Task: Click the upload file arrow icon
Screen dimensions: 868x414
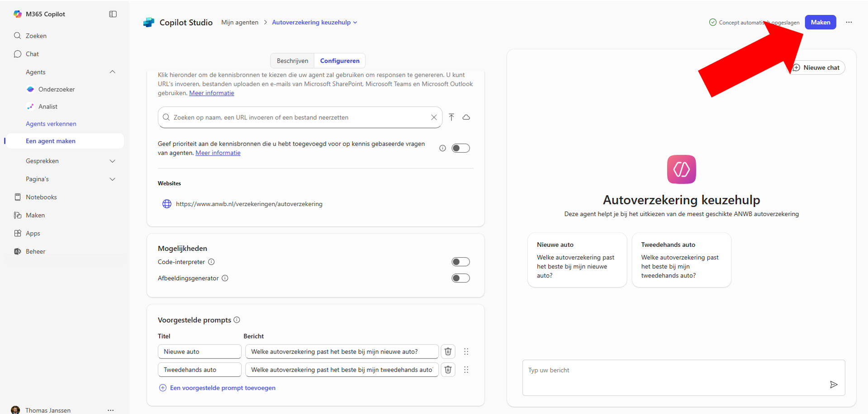Action: (x=451, y=118)
